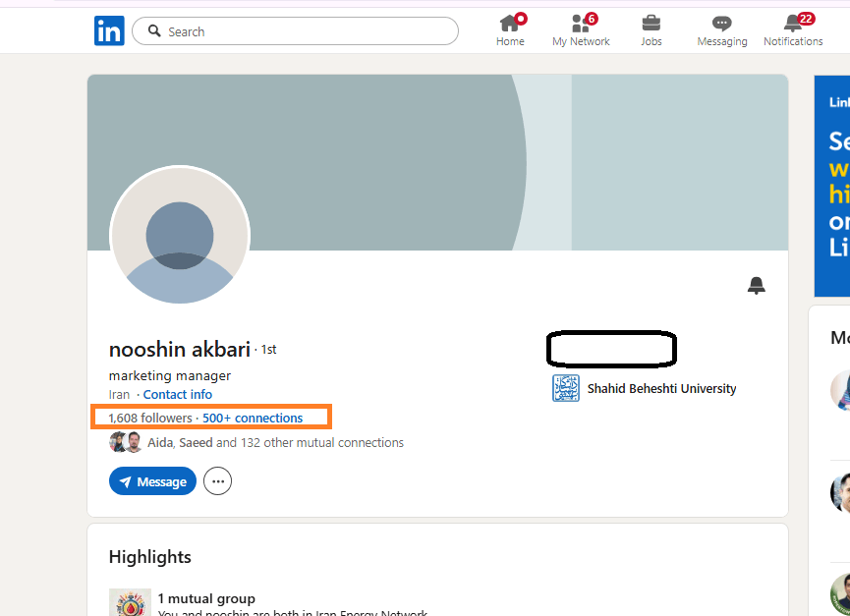Image resolution: width=850 pixels, height=616 pixels.
Task: Click the LinkedIn advertisement banner on the right
Action: (x=832, y=186)
